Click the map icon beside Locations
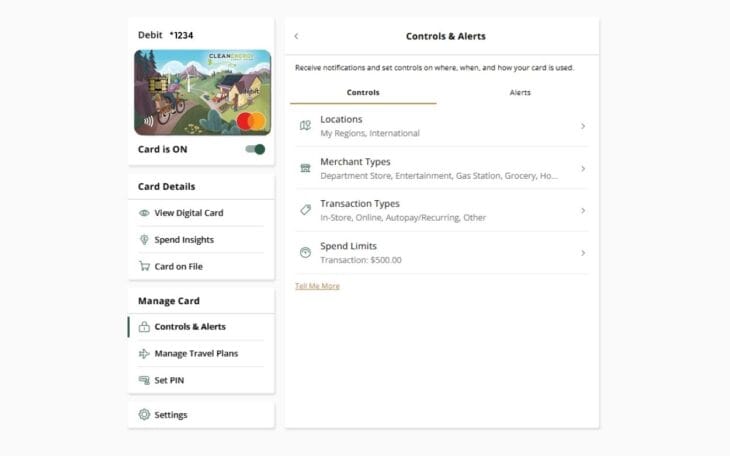 (305, 126)
